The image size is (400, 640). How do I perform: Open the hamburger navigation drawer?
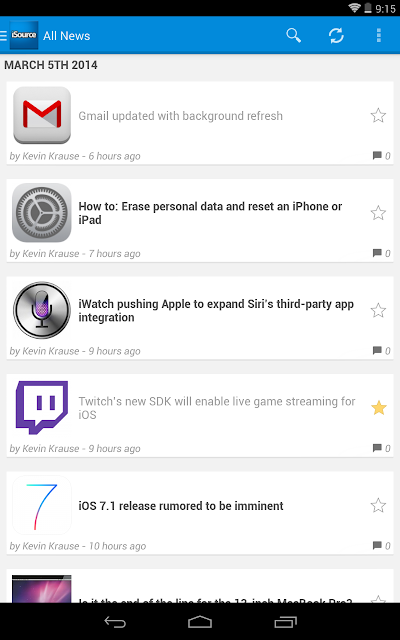[3, 36]
